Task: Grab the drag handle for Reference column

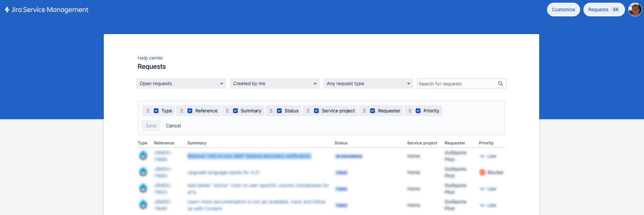Action: (182, 111)
